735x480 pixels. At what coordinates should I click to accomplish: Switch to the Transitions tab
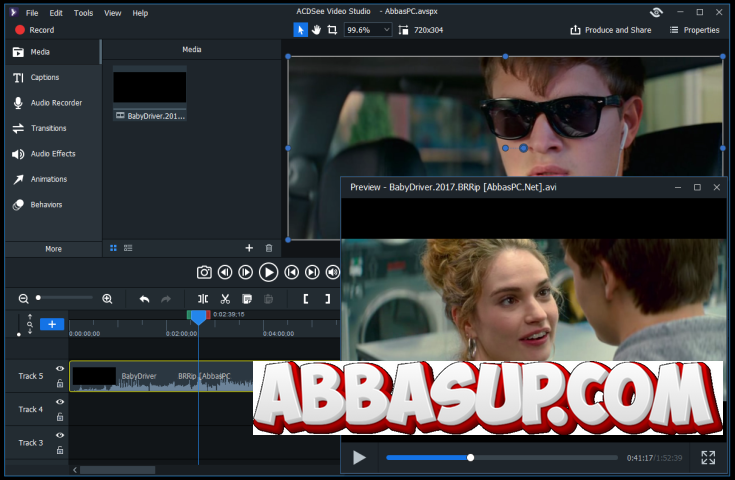coord(48,128)
